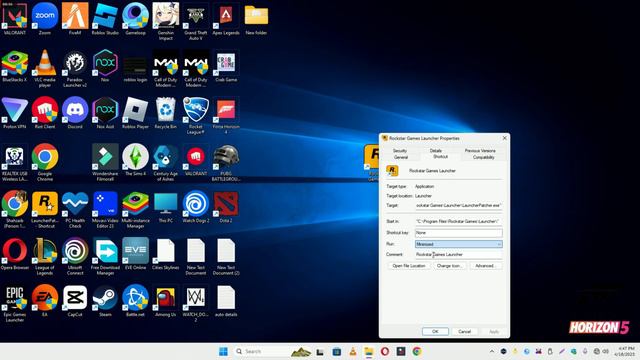Select the EVE Online desktop icon
Viewport: 640px width, 360px height.
(136, 254)
